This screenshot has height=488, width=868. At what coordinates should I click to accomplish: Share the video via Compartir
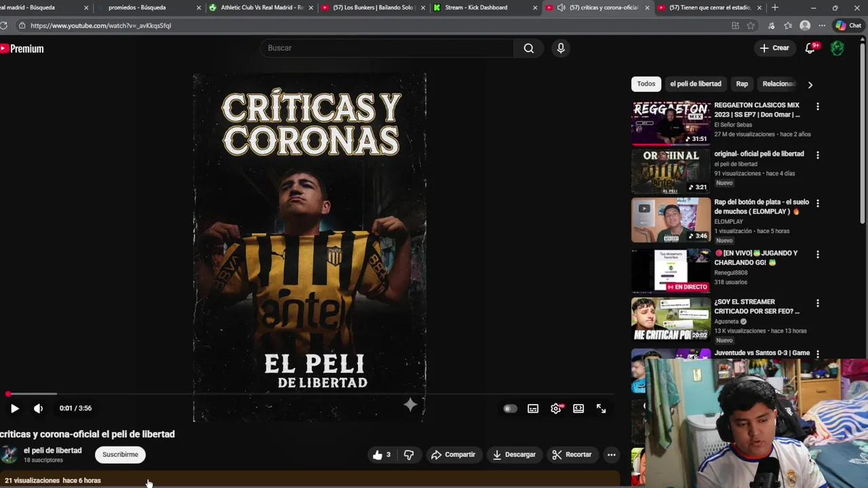tap(453, 455)
